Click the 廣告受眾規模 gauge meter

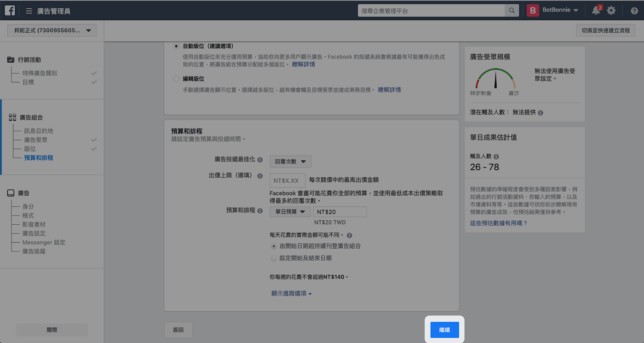tap(495, 79)
